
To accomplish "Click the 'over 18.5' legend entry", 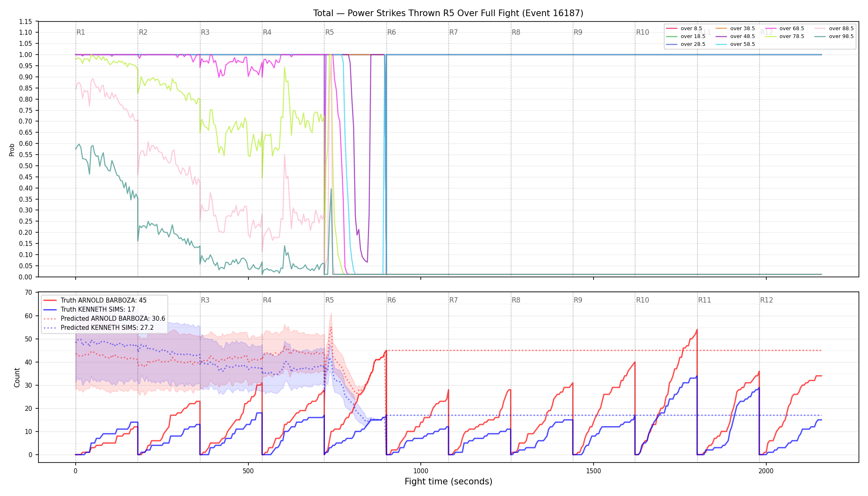I will [x=686, y=36].
